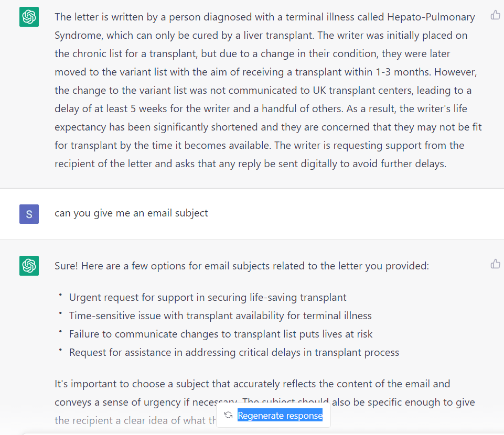Click the "Urgent request for support" subject option
Screen dimensions: 504x435
tap(208, 297)
